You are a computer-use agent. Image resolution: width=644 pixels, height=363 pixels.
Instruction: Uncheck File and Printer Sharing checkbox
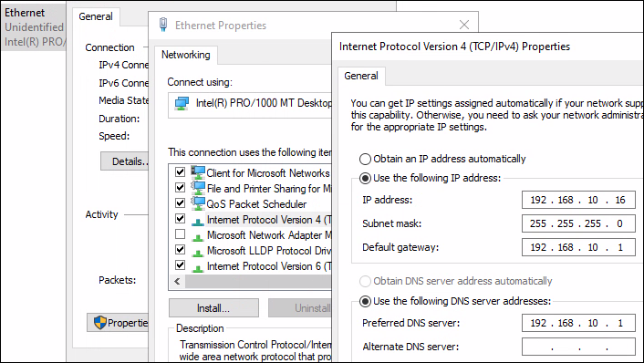tap(180, 187)
